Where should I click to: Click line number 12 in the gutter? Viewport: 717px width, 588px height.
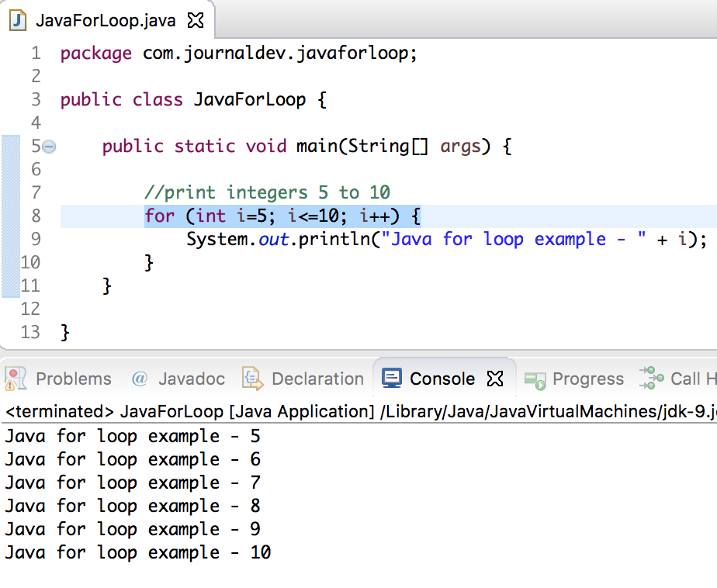30,309
